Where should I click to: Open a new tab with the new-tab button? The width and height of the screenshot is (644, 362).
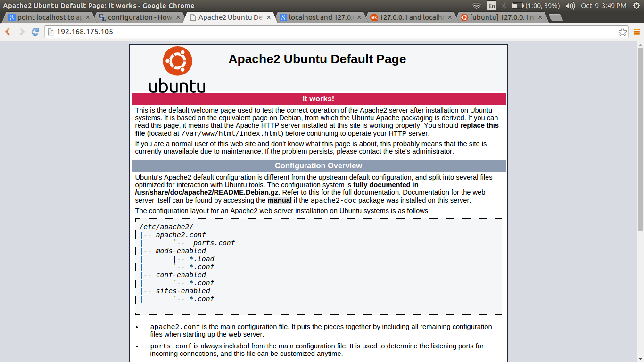tap(556, 17)
